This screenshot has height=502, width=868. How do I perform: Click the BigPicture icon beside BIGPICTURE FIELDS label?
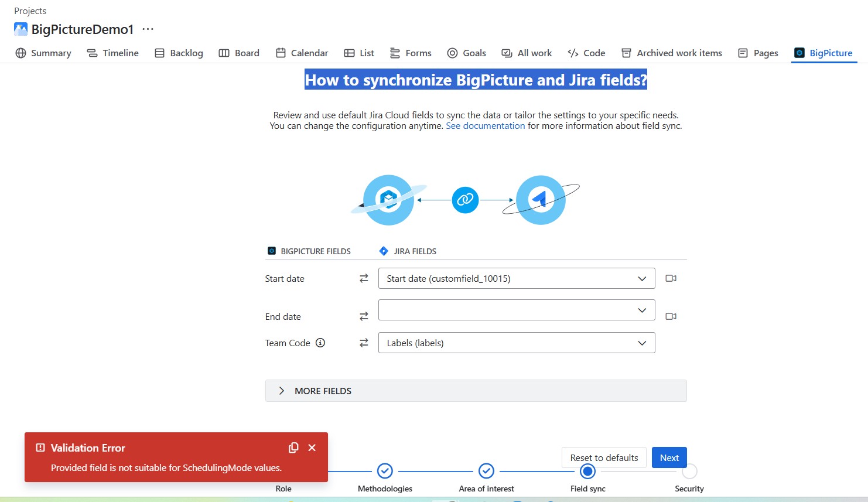[271, 250]
